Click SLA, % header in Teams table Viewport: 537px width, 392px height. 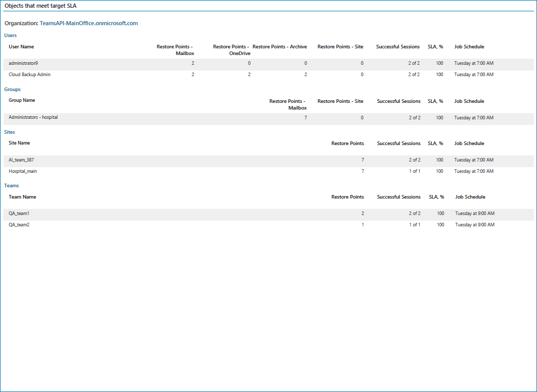436,197
